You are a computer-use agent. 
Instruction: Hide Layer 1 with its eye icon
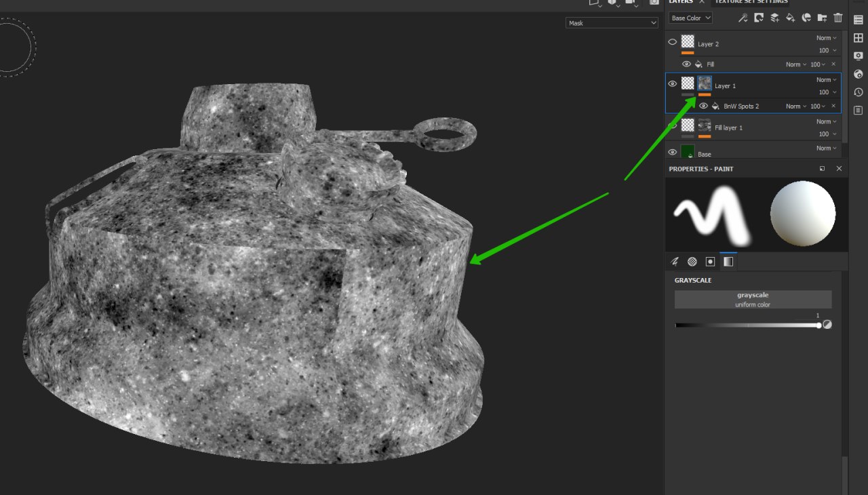coord(673,84)
